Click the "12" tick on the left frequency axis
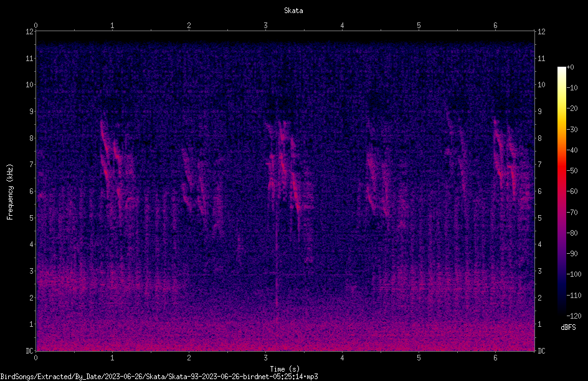This screenshot has width=588, height=381. pos(29,32)
